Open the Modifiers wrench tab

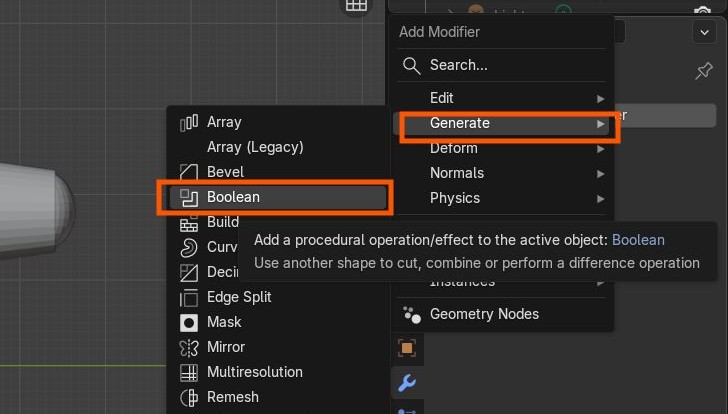click(406, 382)
